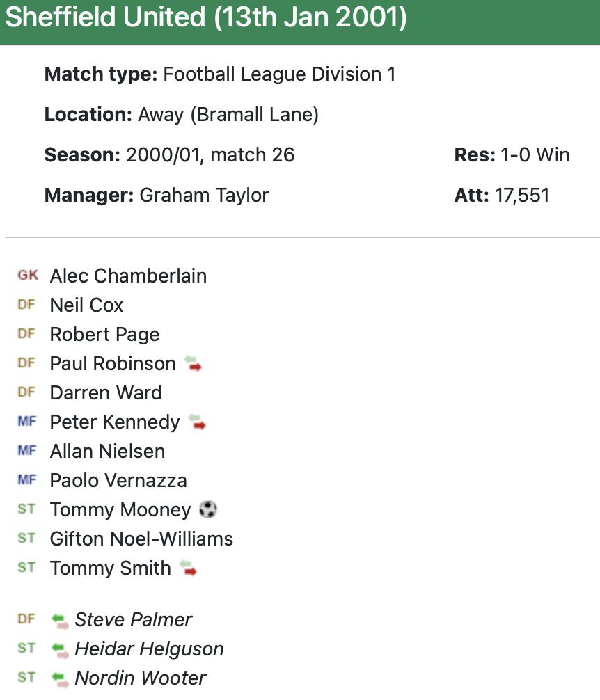
Task: Open Alec Chamberlain's player page
Action: pos(128,276)
